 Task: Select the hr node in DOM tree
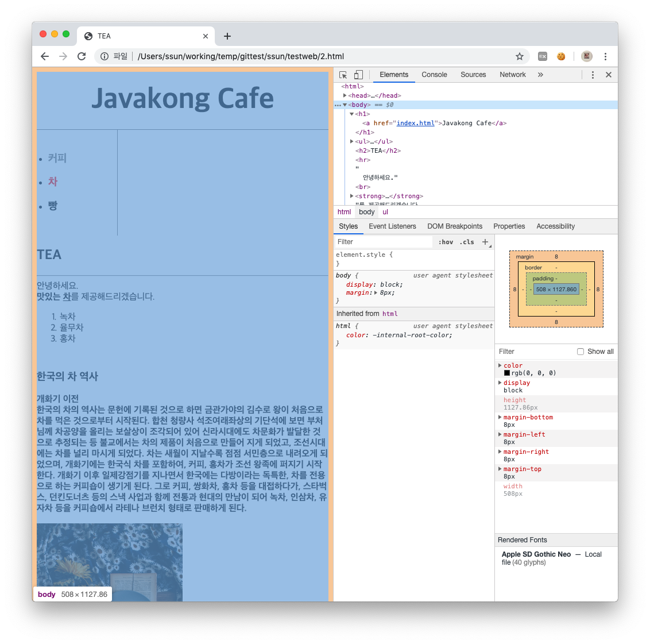(x=363, y=160)
